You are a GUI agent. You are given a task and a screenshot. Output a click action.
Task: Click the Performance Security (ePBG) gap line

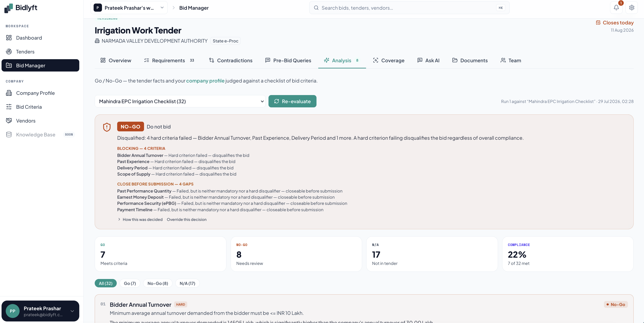(x=232, y=203)
